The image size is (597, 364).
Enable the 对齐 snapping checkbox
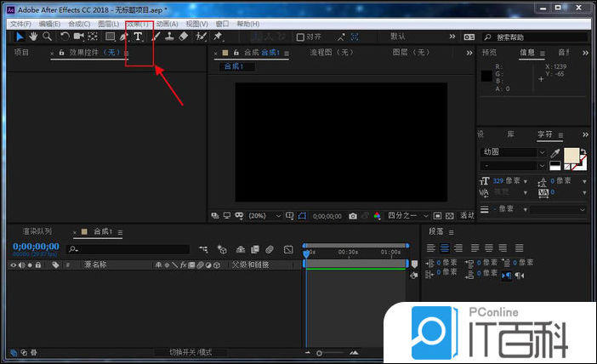tap(300, 37)
